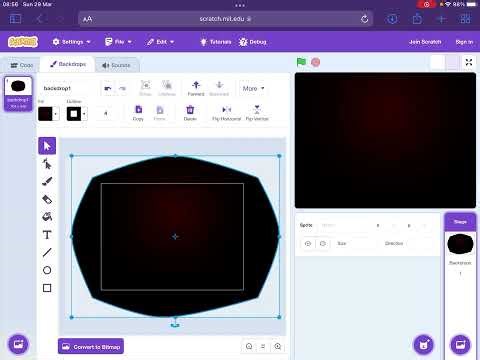Screen dimensions: 480x360
Task: Open Safari downloads
Action: click(x=392, y=19)
